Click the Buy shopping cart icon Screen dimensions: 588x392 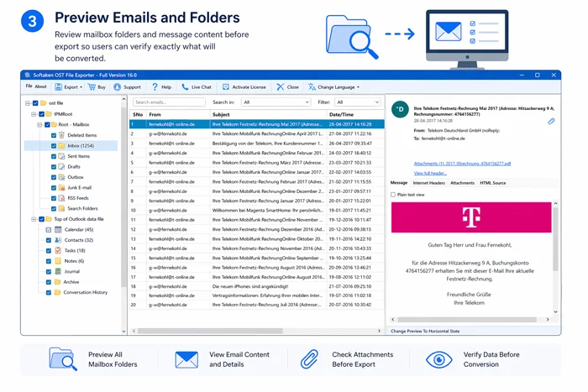click(x=92, y=87)
